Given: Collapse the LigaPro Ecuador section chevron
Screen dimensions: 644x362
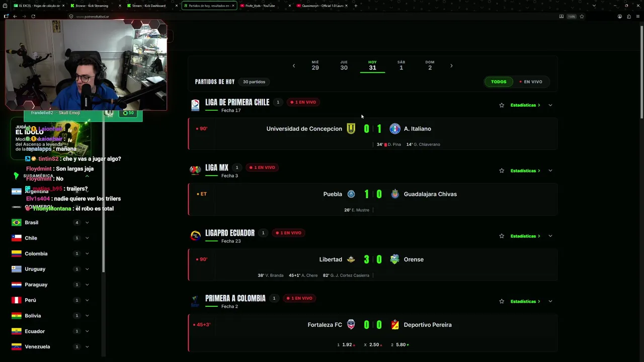Looking at the screenshot, I should coord(550,236).
